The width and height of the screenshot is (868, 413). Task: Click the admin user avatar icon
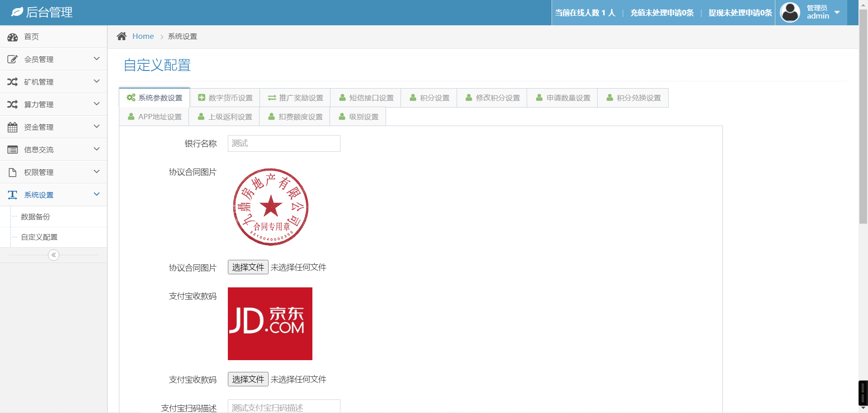tap(790, 13)
